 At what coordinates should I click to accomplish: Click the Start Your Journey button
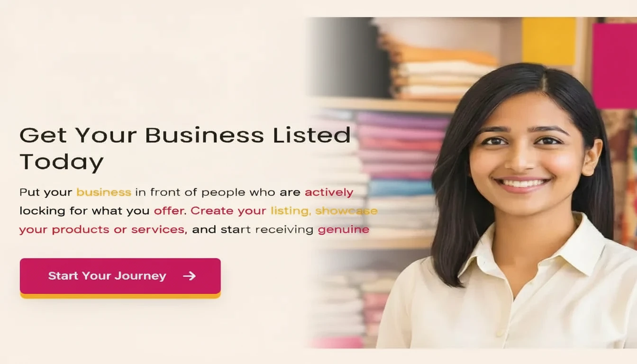tap(120, 276)
